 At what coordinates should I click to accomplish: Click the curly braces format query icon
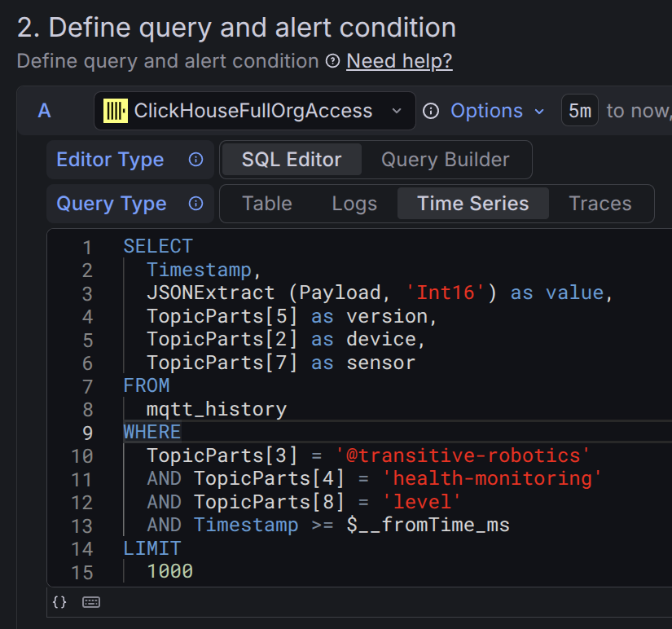coord(58,602)
